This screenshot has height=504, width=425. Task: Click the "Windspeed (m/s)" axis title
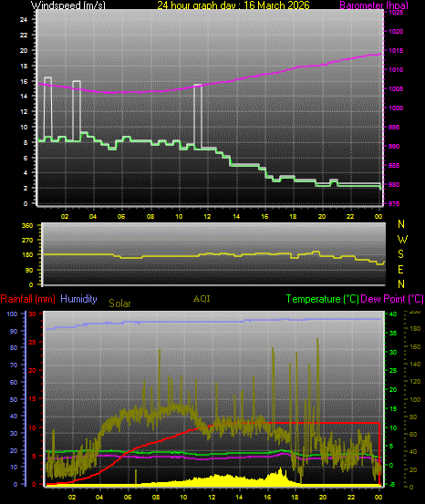(x=67, y=5)
